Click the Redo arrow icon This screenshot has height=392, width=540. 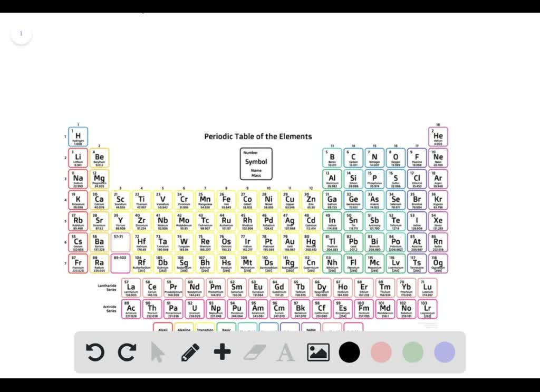tap(127, 352)
